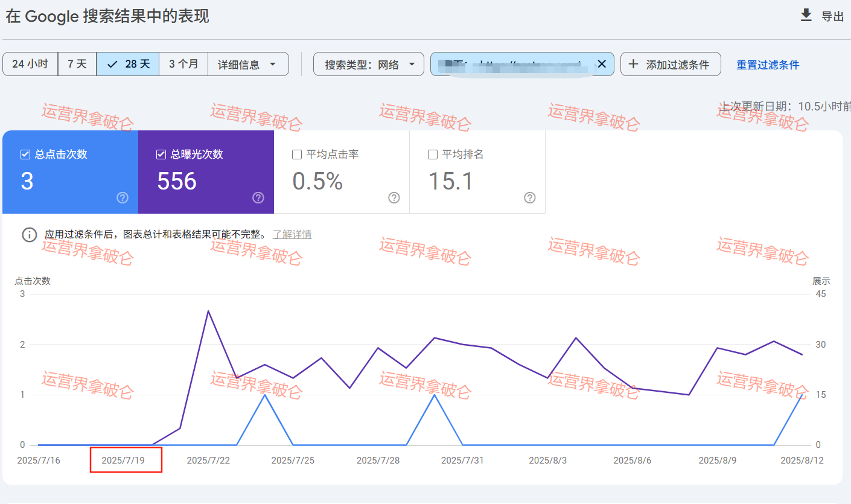Enable the 平均点击率 checkbox
851x504 pixels.
[x=297, y=155]
